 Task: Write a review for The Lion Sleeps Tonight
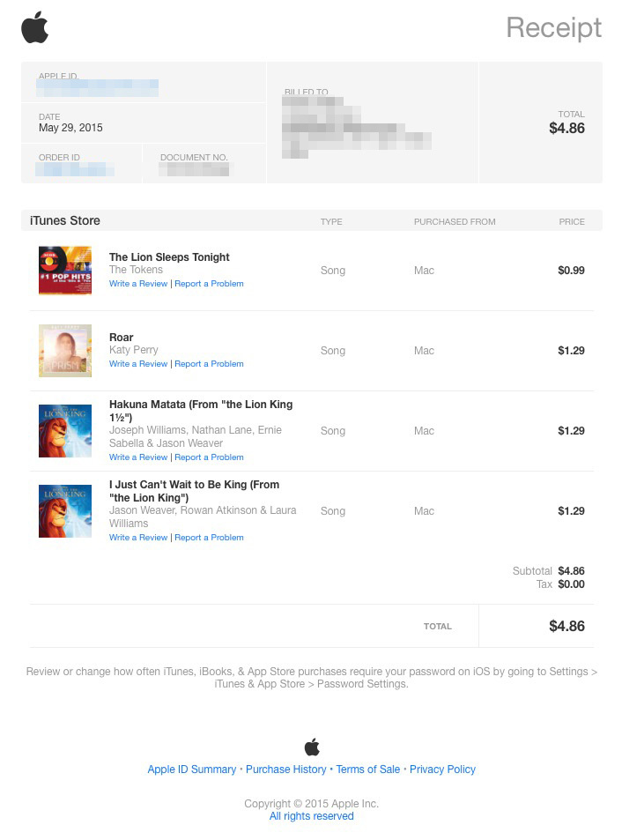tap(138, 283)
